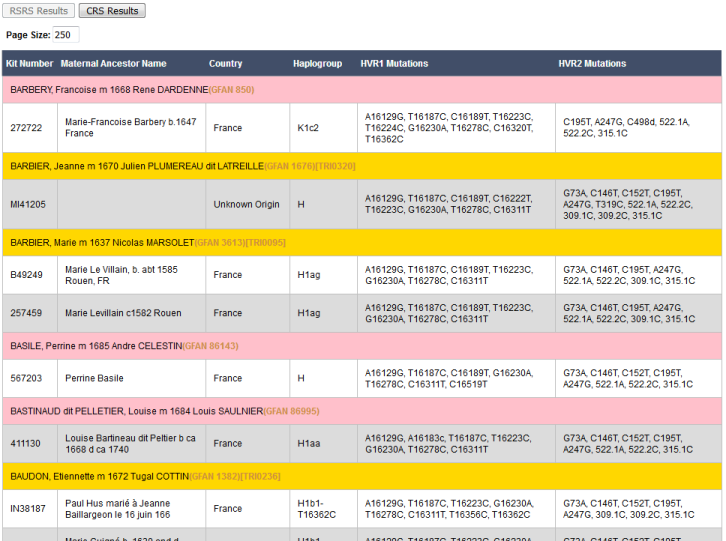726x541 pixels.
Task: Click H1ag haplogroup in B49249 row
Action: coord(323,275)
